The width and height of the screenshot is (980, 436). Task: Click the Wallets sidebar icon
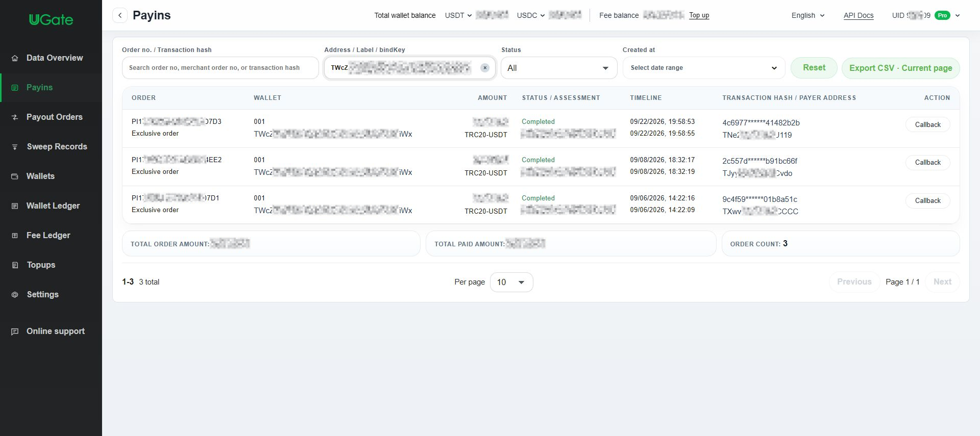[15, 176]
